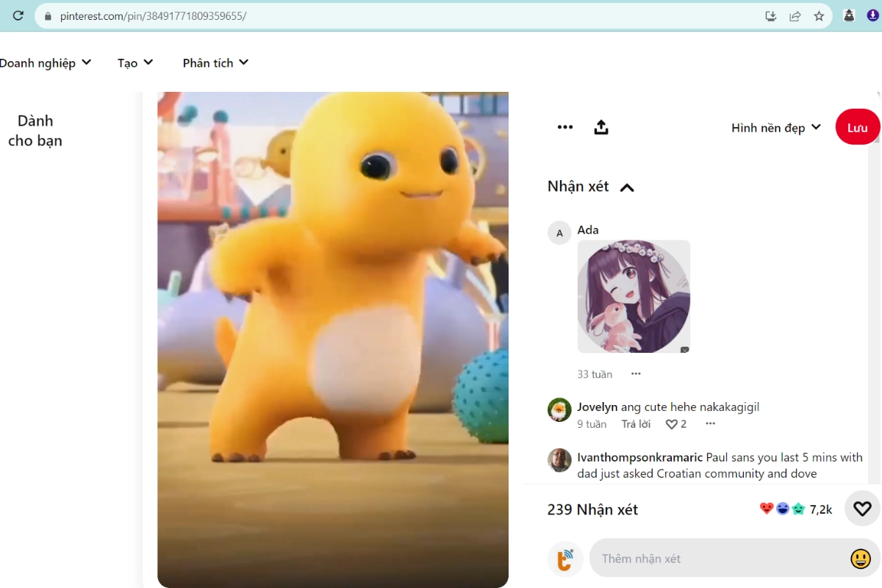Screen dimensions: 882x588
Task: Click "Trả lời" to reply to Jovelyn
Action: coord(635,423)
